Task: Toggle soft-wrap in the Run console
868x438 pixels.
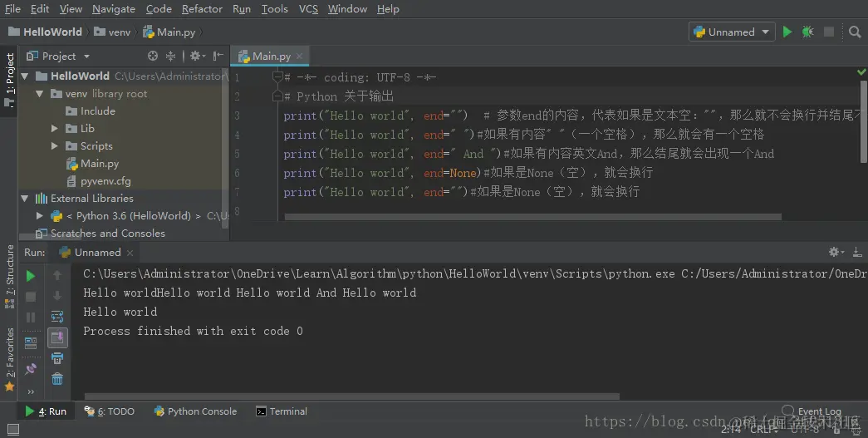Action: tap(57, 317)
